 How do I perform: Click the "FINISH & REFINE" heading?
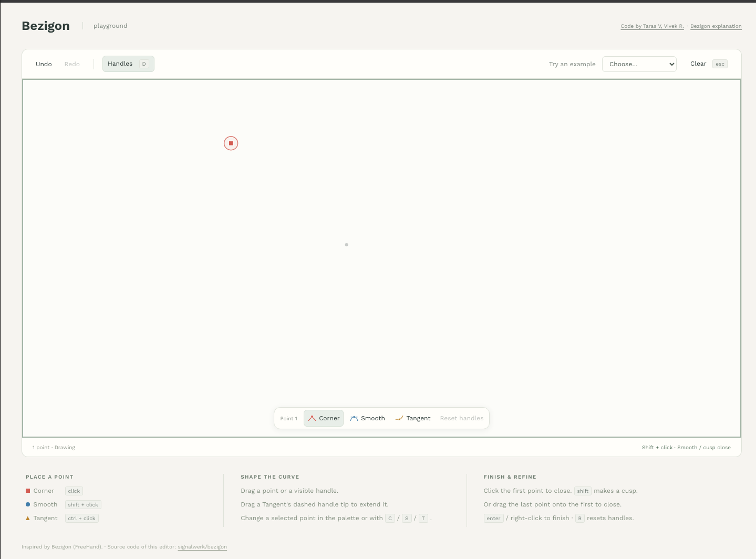(510, 477)
